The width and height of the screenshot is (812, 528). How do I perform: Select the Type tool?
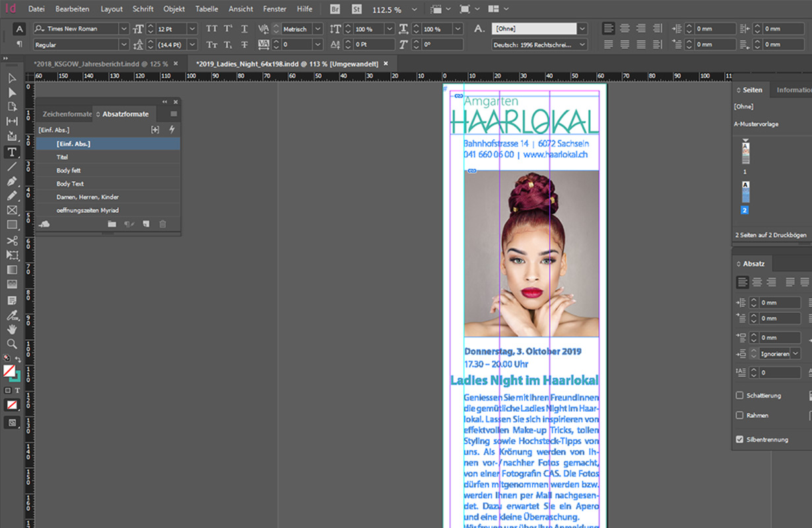[13, 152]
